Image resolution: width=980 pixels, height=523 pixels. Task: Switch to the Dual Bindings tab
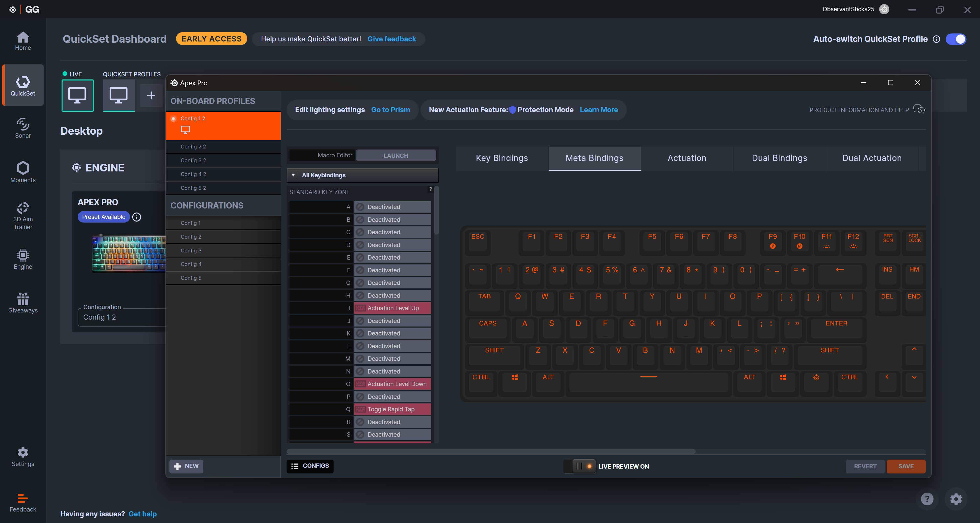point(779,158)
